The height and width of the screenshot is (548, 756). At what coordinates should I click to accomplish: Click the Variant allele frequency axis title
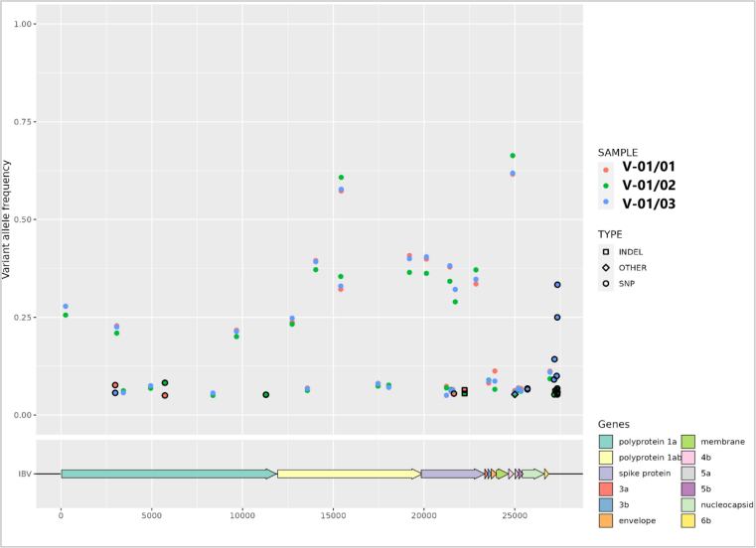pos(8,219)
